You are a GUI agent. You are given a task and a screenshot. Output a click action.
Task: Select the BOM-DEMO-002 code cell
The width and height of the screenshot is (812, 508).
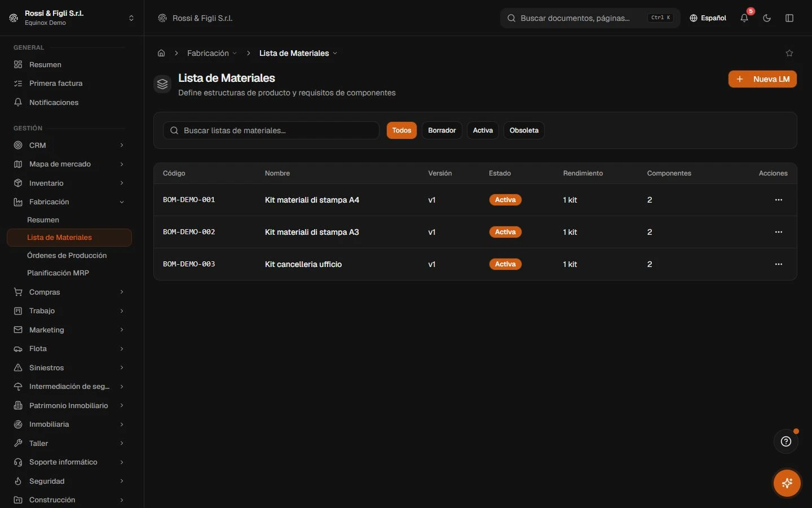click(189, 232)
